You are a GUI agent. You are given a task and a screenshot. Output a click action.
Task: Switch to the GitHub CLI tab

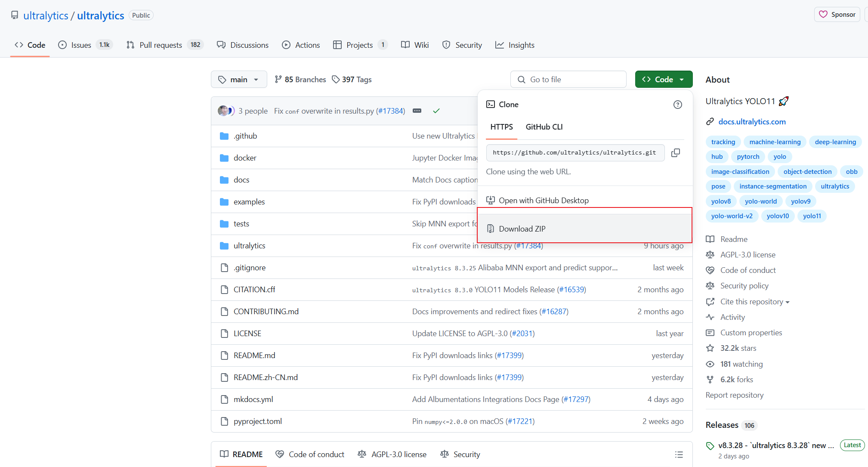(x=544, y=127)
